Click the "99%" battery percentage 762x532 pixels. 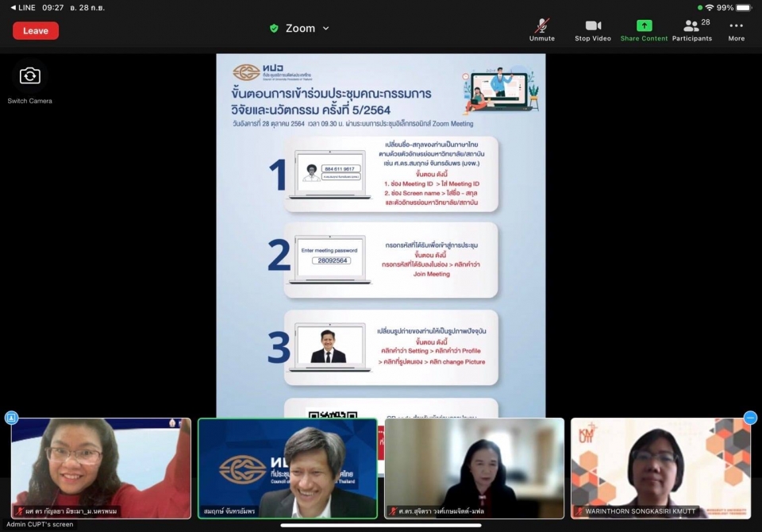pyautogui.click(x=725, y=8)
